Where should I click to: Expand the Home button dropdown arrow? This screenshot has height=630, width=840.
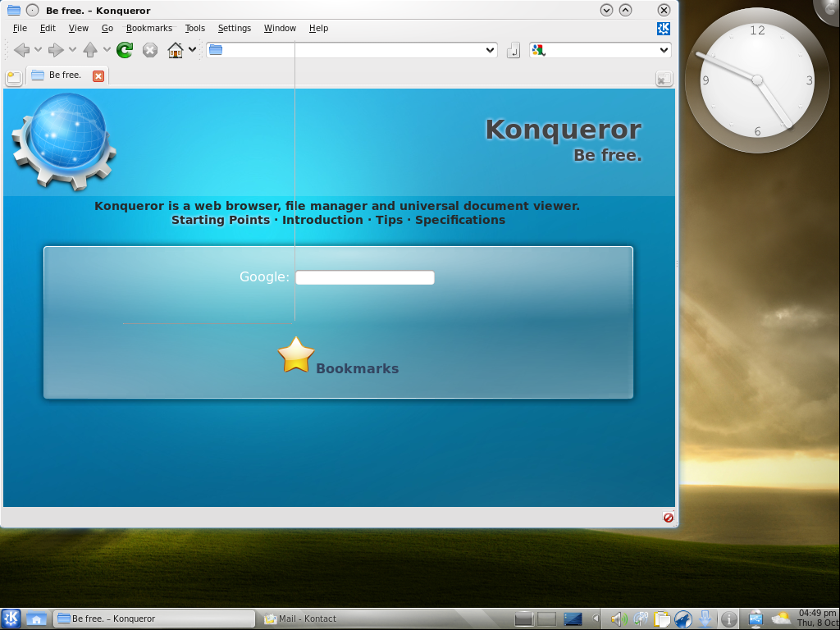[x=193, y=50]
